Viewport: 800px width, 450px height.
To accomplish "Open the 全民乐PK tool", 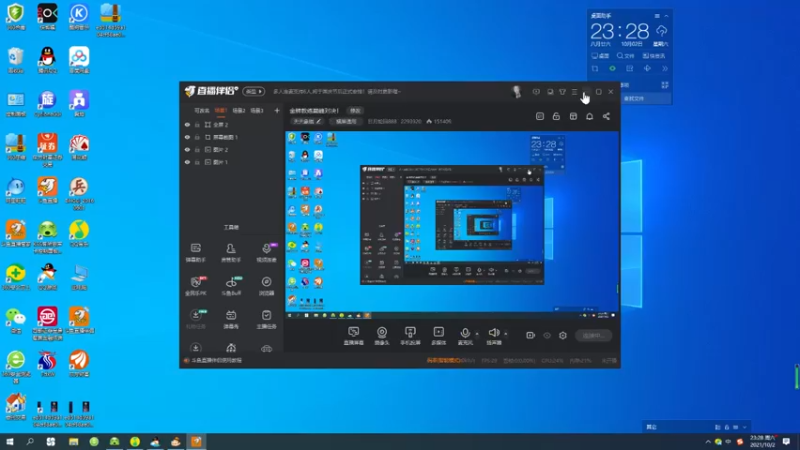I will (195, 286).
